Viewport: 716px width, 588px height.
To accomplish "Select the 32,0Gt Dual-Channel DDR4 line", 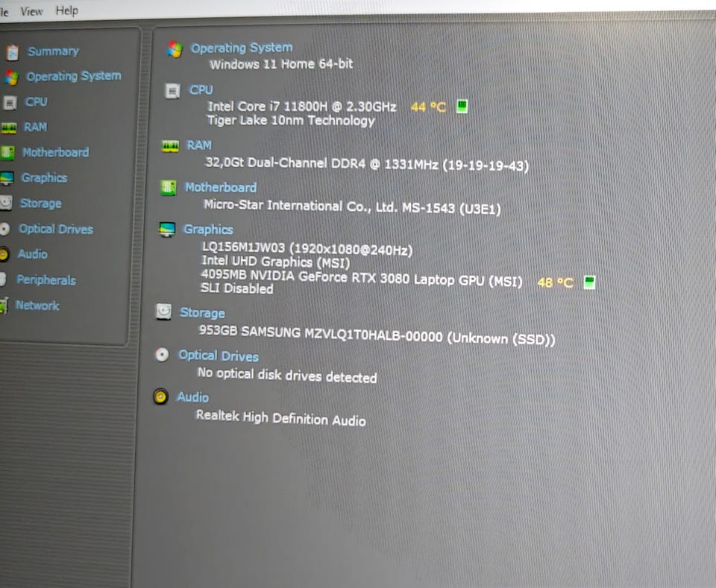I will tap(367, 164).
